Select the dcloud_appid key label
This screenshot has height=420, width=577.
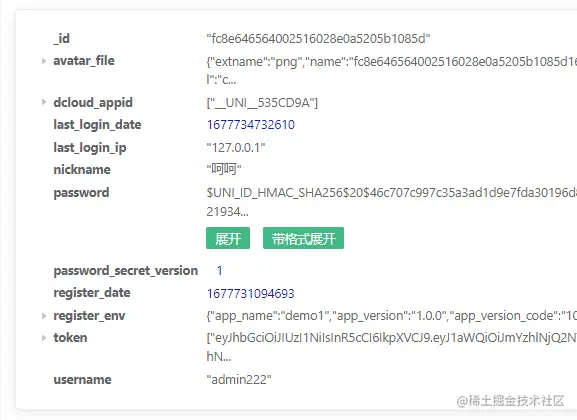(x=93, y=102)
